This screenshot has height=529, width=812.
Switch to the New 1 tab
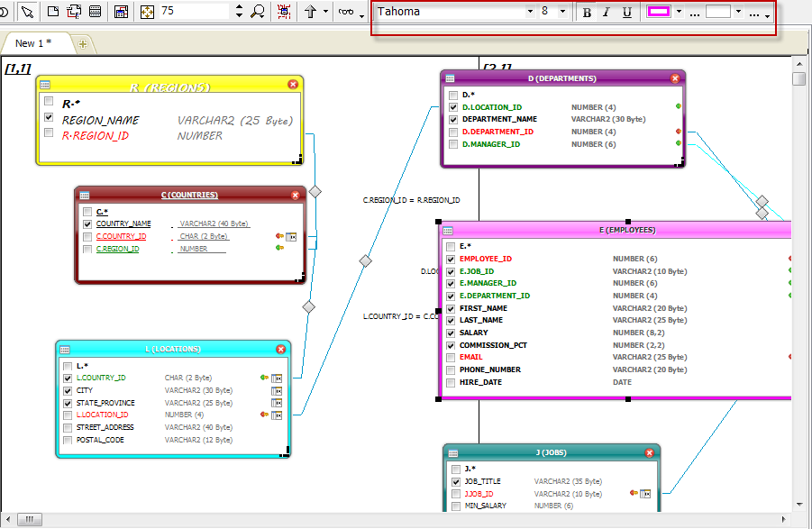coord(33,43)
